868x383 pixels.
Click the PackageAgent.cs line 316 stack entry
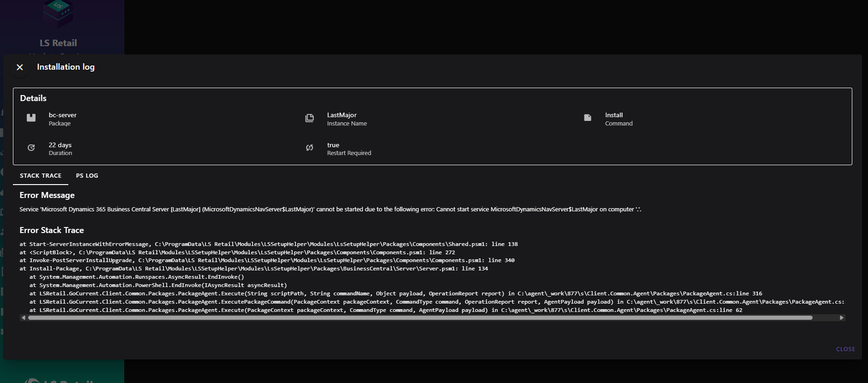pyautogui.click(x=396, y=293)
